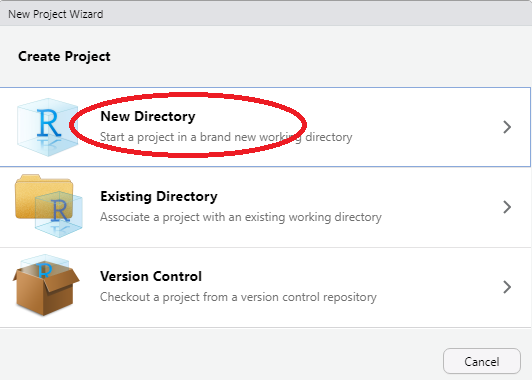Image resolution: width=532 pixels, height=380 pixels.
Task: Choose the highlighted New Directory row
Action: click(265, 127)
